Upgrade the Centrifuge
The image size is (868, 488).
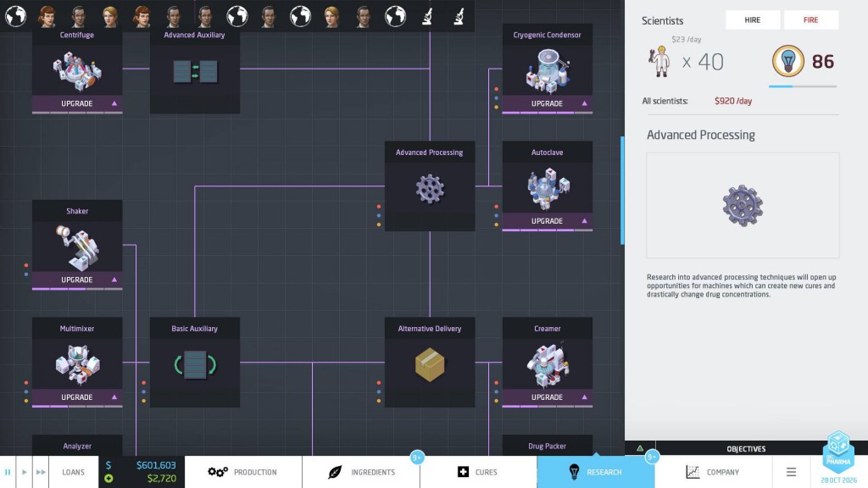pos(77,103)
